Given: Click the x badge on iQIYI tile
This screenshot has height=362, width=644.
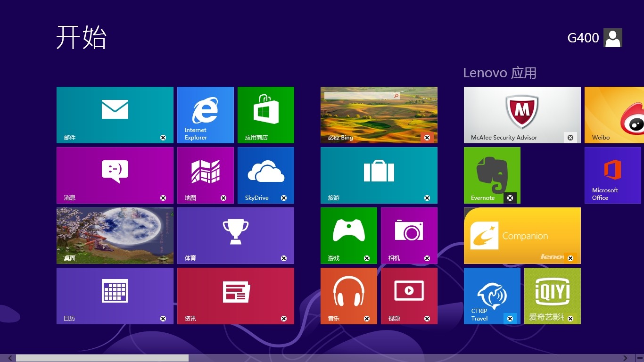Looking at the screenshot, I should [570, 319].
